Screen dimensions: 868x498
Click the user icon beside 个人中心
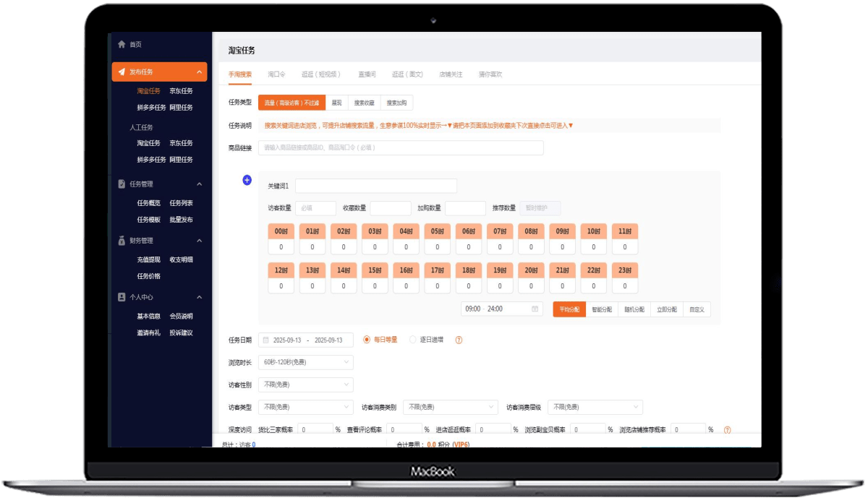(x=122, y=297)
